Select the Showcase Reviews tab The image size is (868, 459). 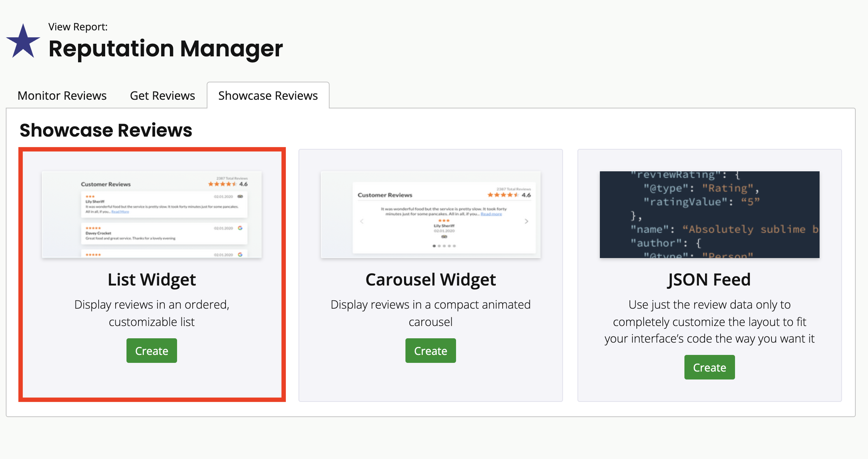268,95
